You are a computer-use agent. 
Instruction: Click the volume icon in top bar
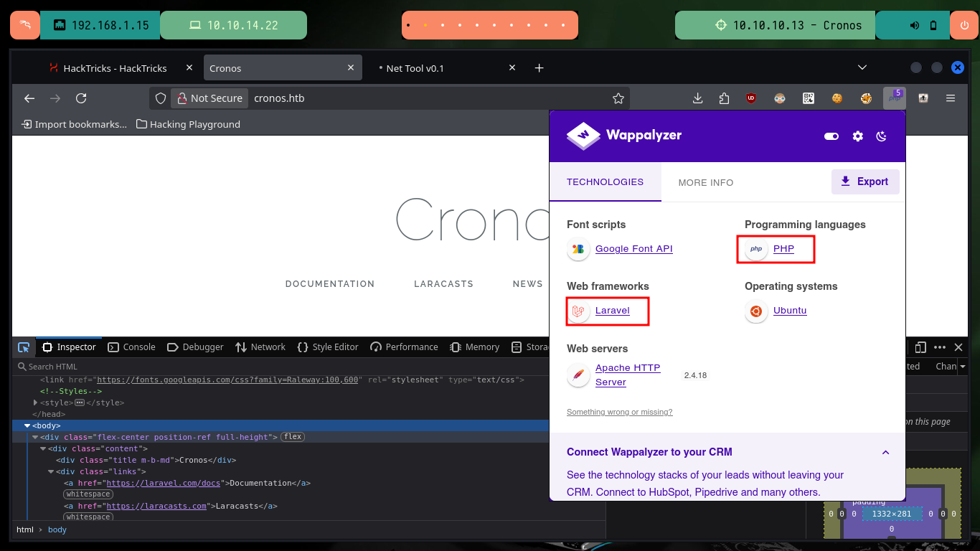pyautogui.click(x=915, y=25)
